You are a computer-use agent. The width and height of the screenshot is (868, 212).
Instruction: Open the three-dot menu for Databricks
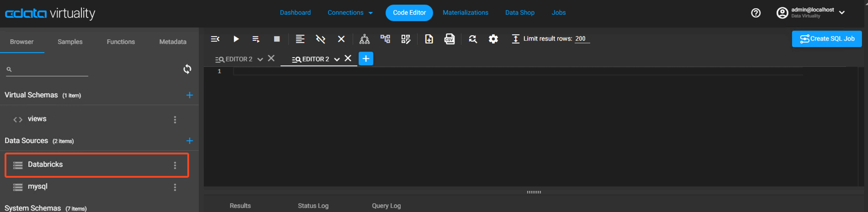tap(175, 165)
